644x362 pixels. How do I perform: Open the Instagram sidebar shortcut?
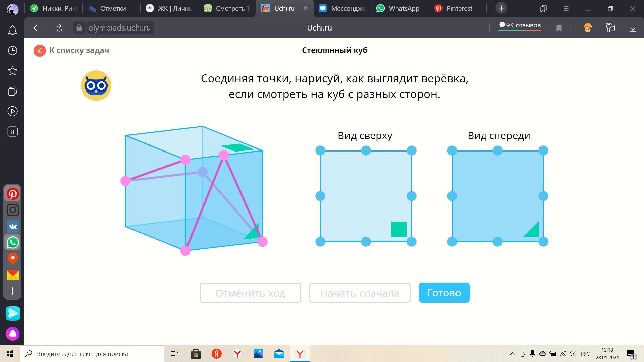(x=13, y=210)
